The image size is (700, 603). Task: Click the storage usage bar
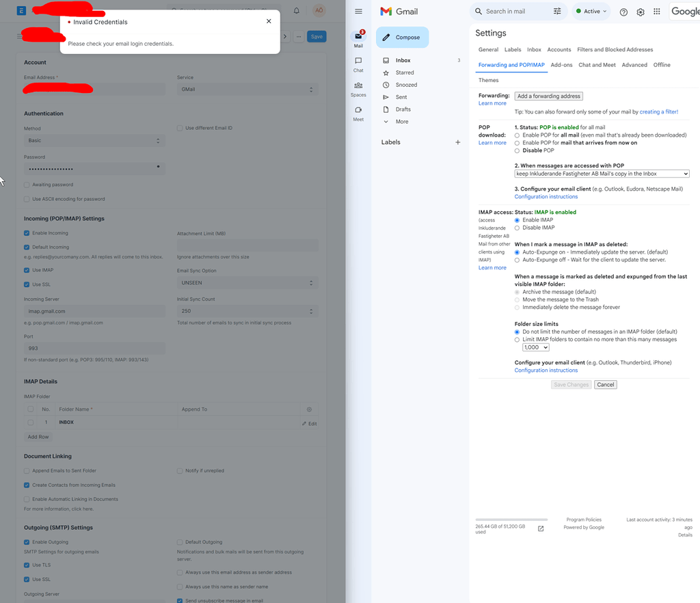[x=511, y=518]
